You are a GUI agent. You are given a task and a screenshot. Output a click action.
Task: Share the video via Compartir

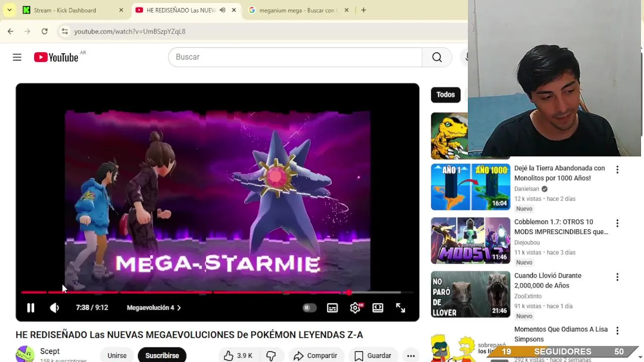(x=315, y=355)
